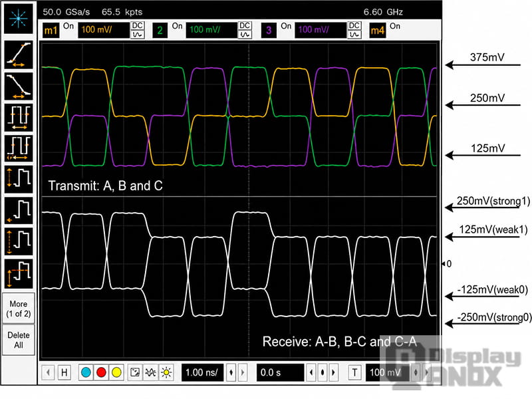Select the Vmin base measurement icon

click(x=19, y=210)
